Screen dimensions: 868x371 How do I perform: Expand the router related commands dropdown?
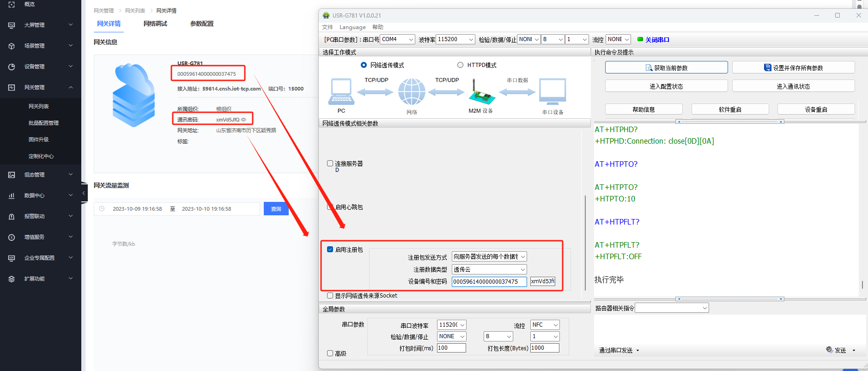pyautogui.click(x=672, y=308)
